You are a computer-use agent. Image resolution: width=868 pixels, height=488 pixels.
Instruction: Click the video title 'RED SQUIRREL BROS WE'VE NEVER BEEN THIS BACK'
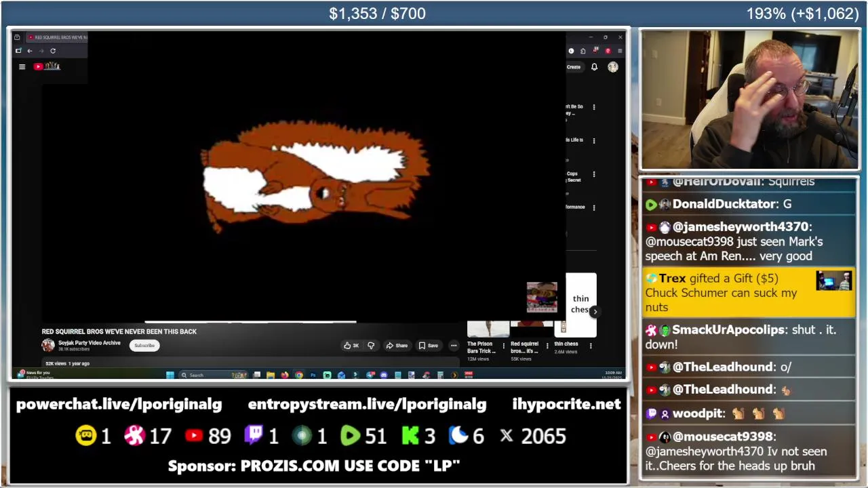pyautogui.click(x=119, y=331)
